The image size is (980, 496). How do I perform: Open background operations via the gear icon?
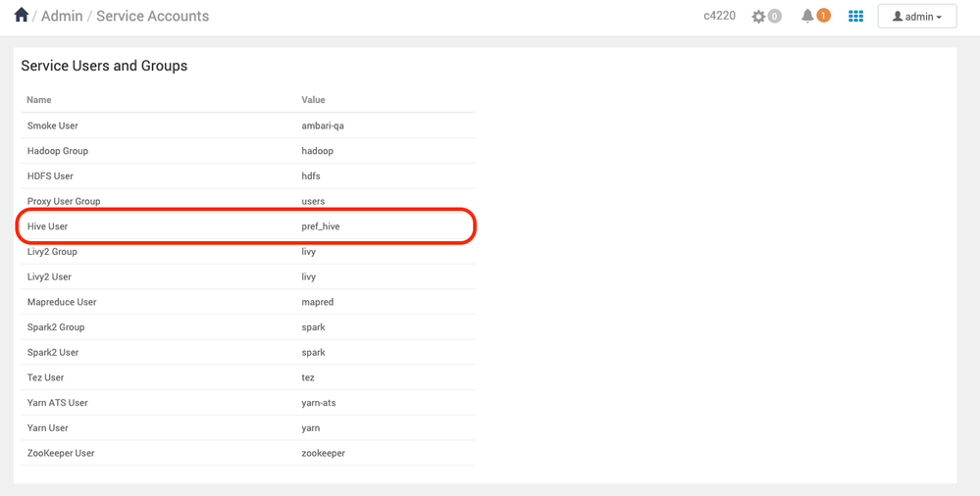pyautogui.click(x=758, y=17)
